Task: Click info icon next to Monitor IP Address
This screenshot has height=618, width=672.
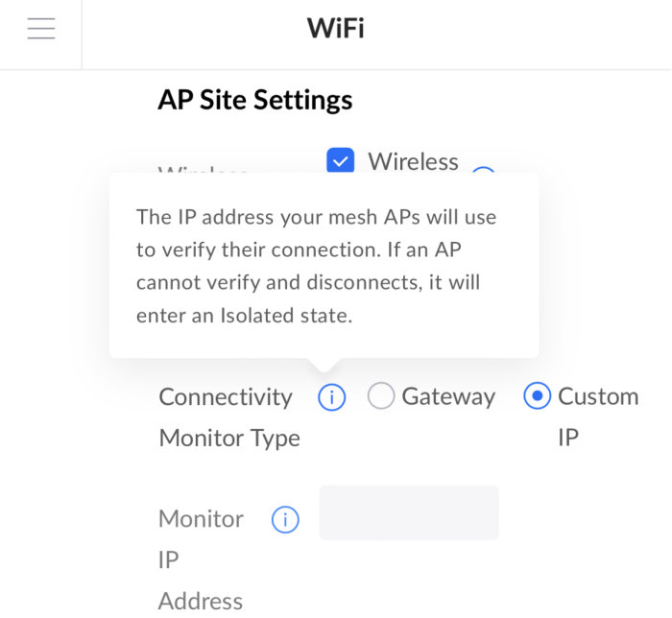Action: [x=285, y=519]
